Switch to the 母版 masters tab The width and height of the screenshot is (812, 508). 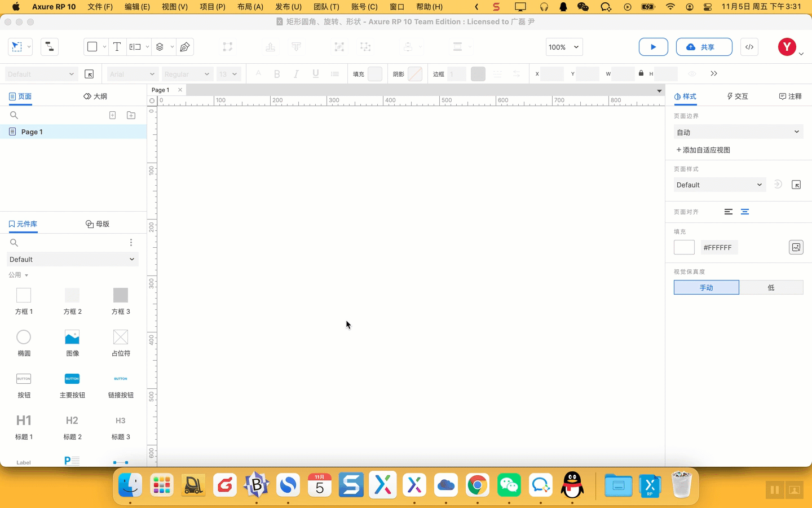[x=98, y=224]
